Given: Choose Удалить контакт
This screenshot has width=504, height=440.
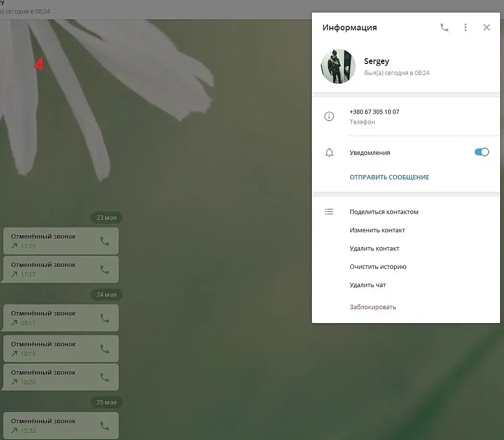Looking at the screenshot, I should (x=374, y=249).
